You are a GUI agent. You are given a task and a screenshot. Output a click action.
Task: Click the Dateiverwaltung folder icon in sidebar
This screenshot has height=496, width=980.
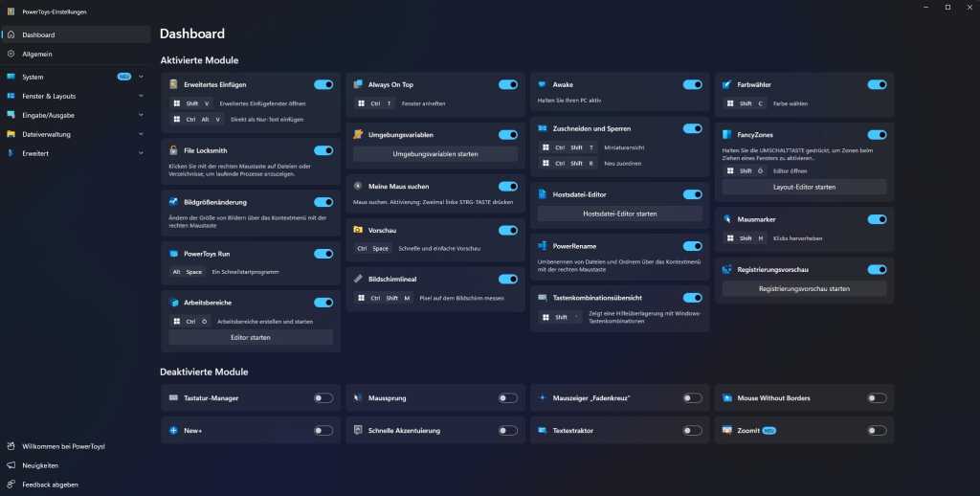click(x=11, y=134)
